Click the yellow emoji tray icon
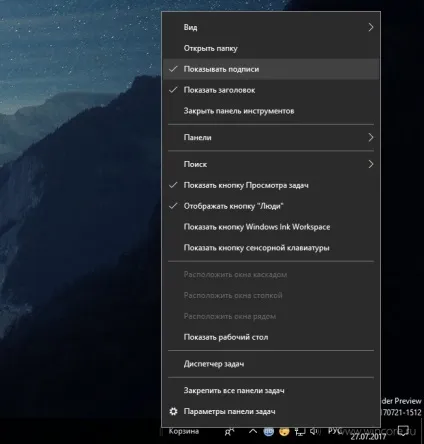 284,432
